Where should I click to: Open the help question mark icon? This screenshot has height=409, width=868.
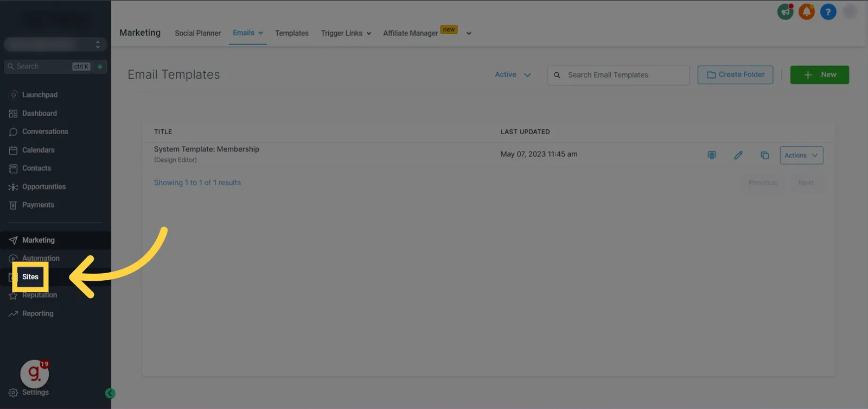click(828, 11)
